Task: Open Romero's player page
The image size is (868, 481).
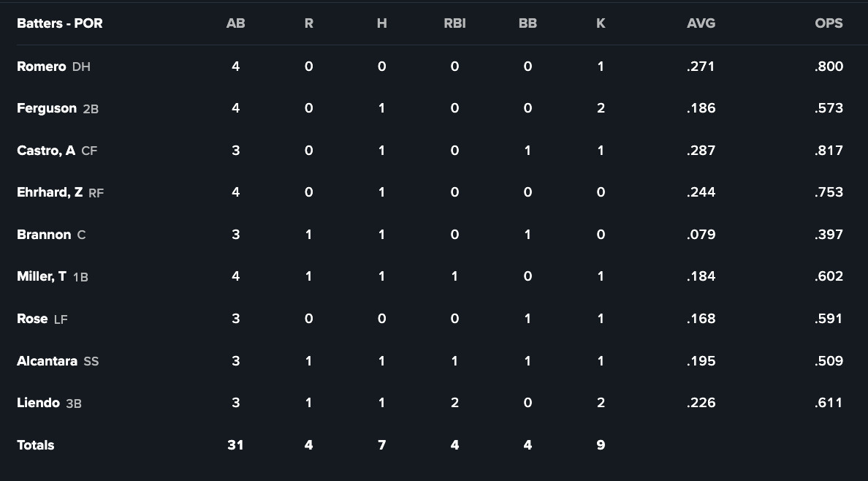Action: 42,67
